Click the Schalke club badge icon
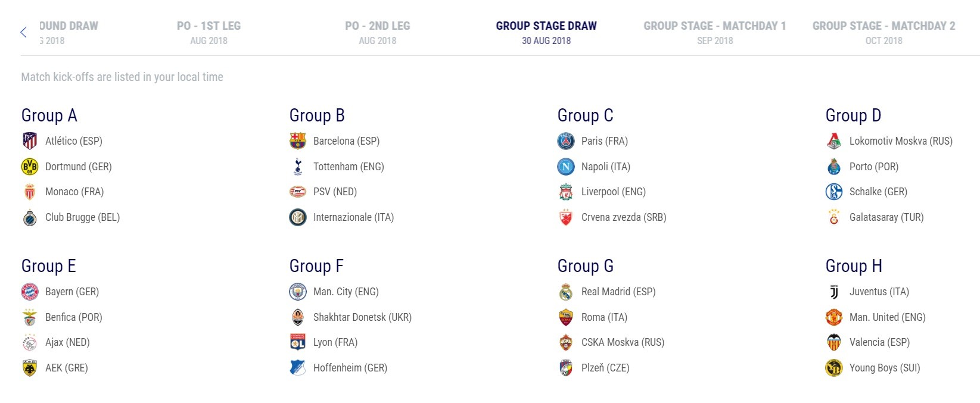This screenshot has height=403, width=980. (x=834, y=192)
